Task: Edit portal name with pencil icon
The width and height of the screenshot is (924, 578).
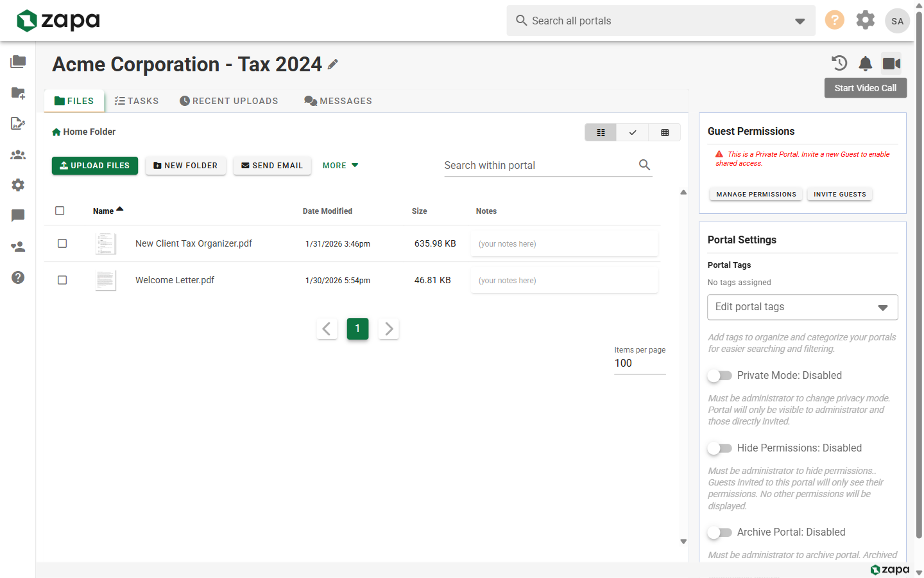Action: 332,64
